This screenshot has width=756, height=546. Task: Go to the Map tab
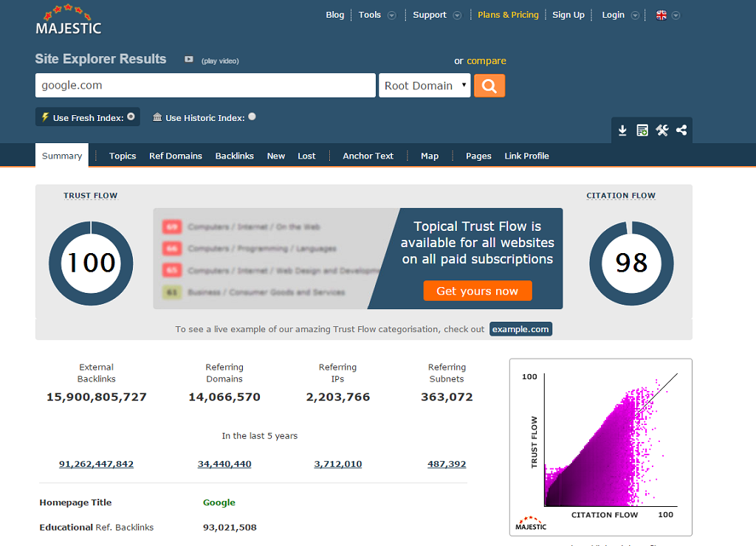coord(430,156)
